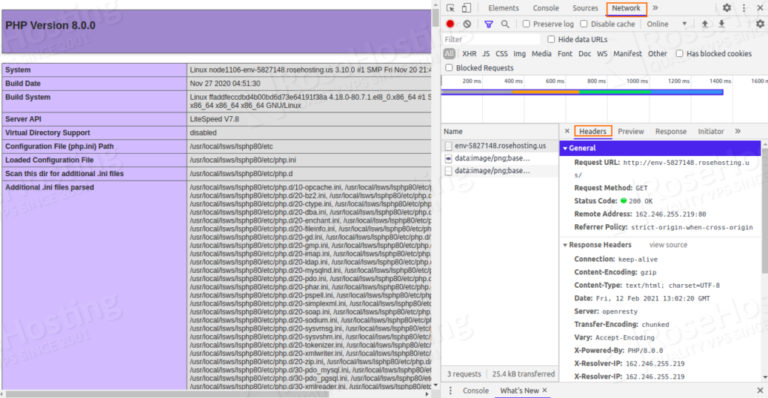Show more DevTools panels via double chevron

[655, 8]
